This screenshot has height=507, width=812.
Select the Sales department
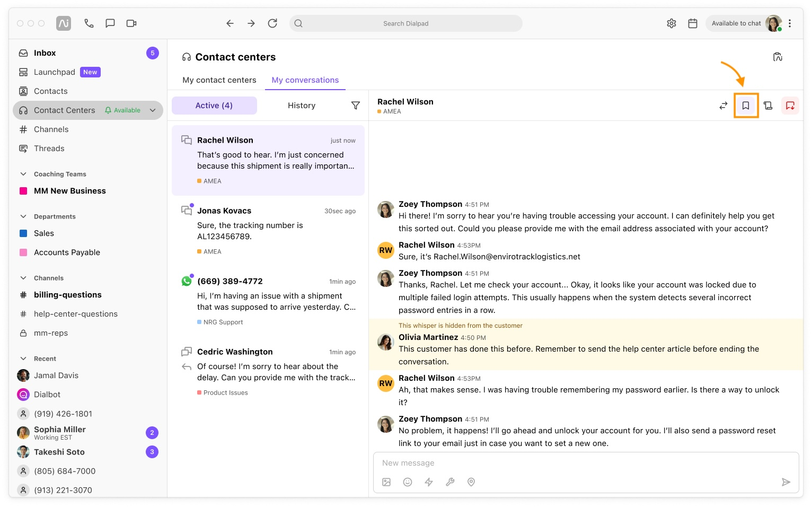coord(88,233)
